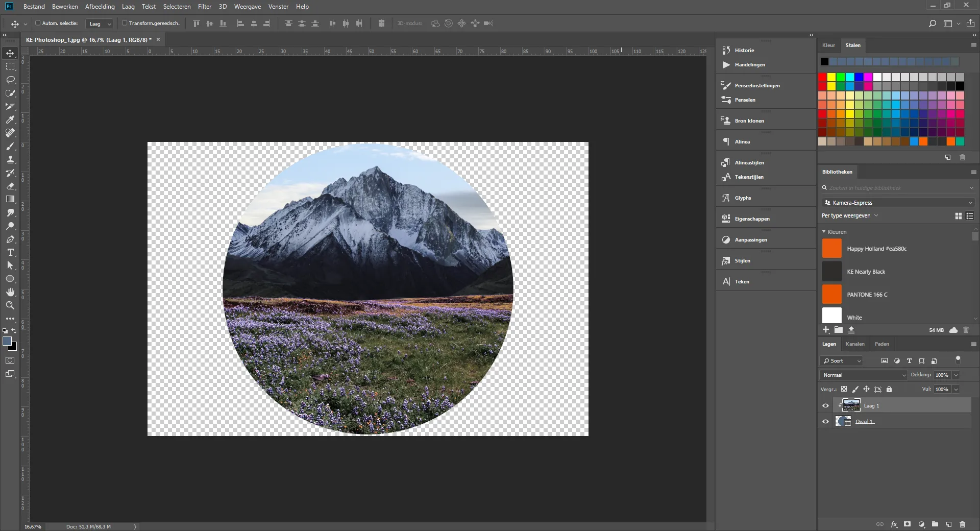Screen dimensions: 980x531
Task: Select the Type tool
Action: coord(10,253)
